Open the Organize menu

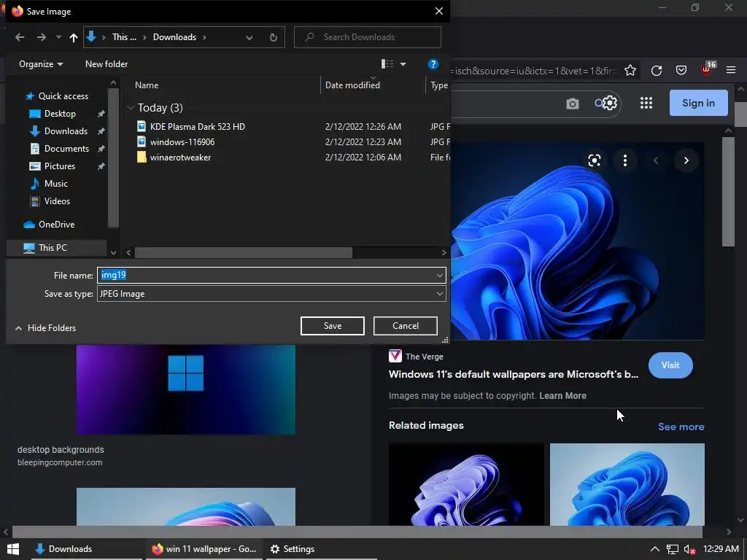coord(41,64)
